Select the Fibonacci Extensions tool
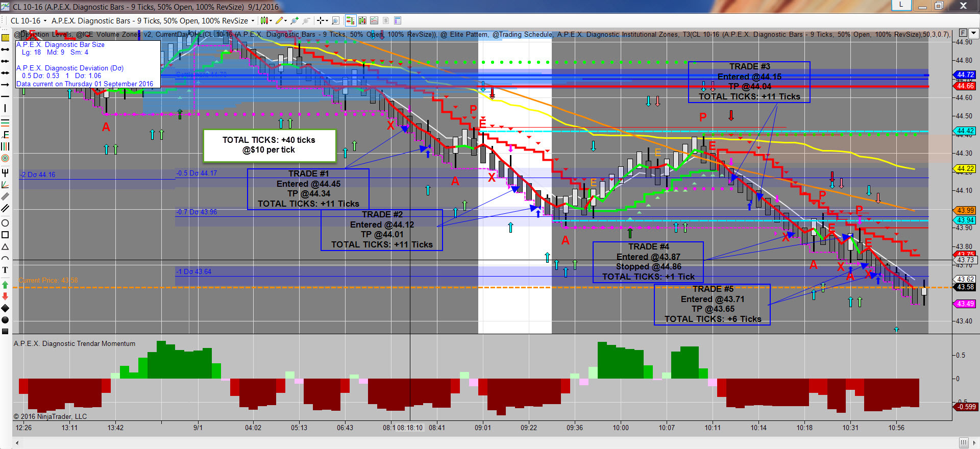The height and width of the screenshot is (449, 980). pos(5,135)
